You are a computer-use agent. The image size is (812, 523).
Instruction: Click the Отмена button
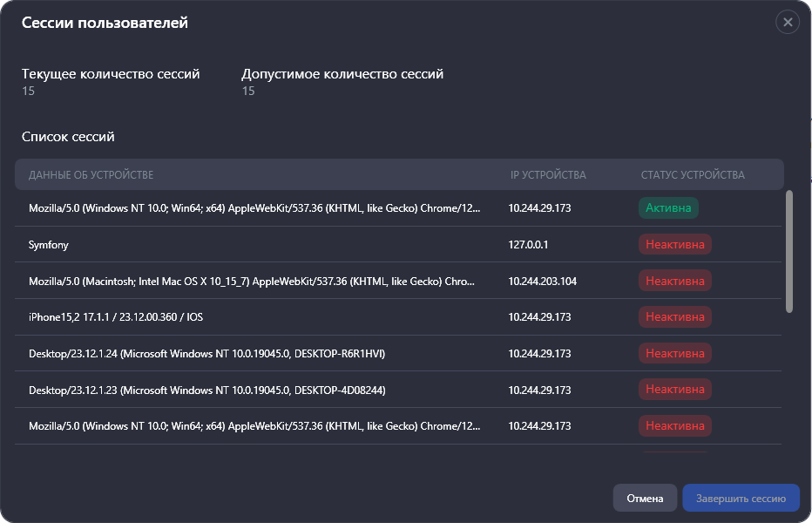645,499
